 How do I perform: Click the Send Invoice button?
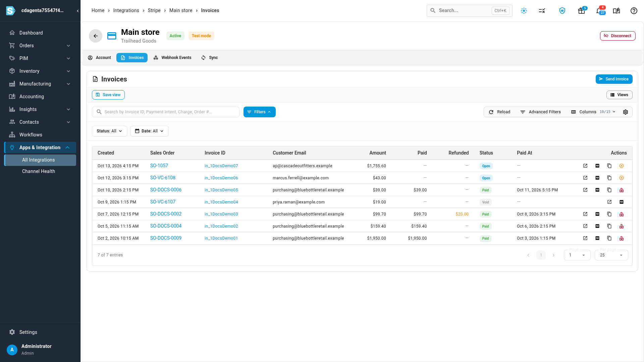614,79
